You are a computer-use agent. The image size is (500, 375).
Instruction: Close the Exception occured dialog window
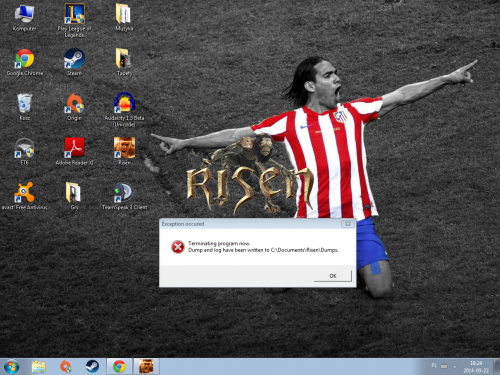[347, 224]
